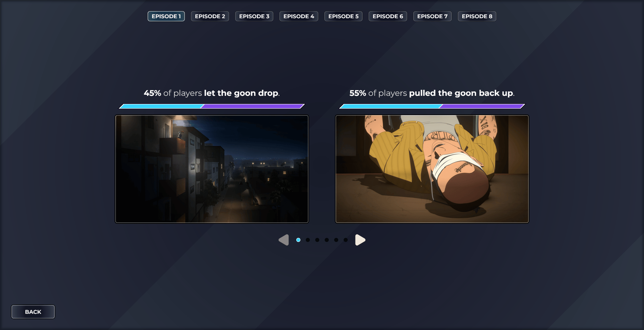Go to the sixth pagination dot

point(346,240)
